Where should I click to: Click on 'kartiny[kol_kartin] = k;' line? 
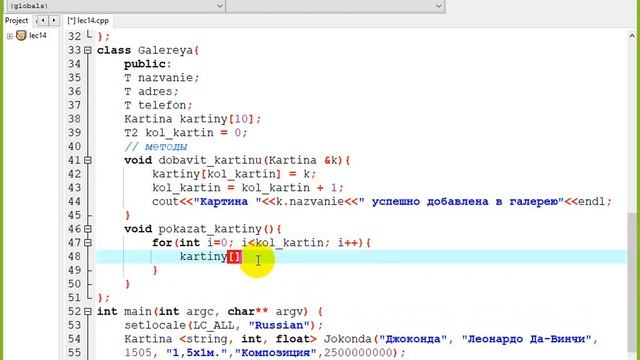[234, 174]
